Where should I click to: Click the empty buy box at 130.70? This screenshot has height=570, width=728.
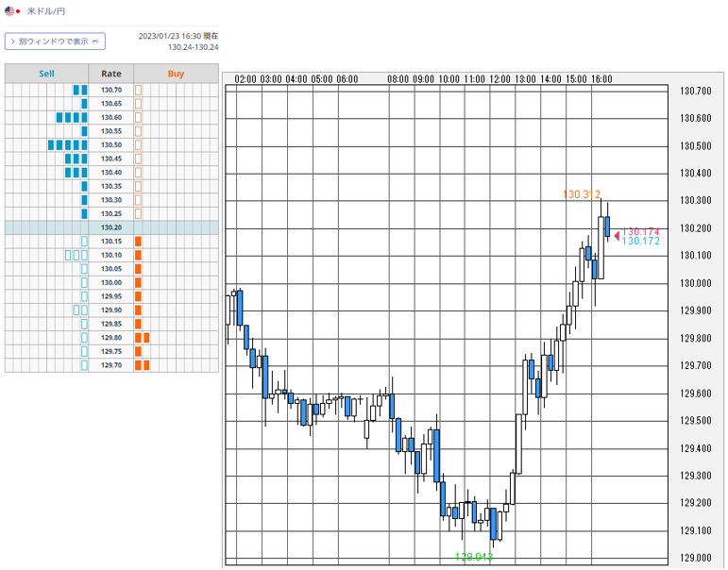[138, 90]
